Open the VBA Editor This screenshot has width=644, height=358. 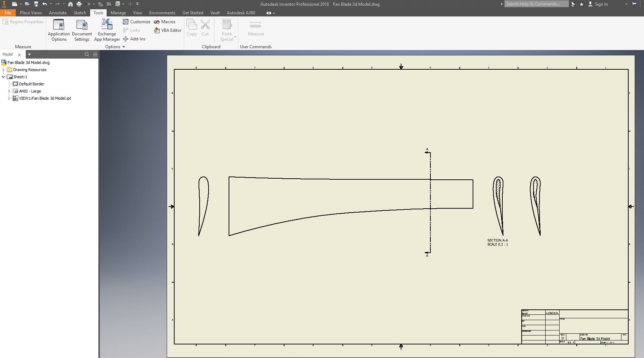click(167, 30)
